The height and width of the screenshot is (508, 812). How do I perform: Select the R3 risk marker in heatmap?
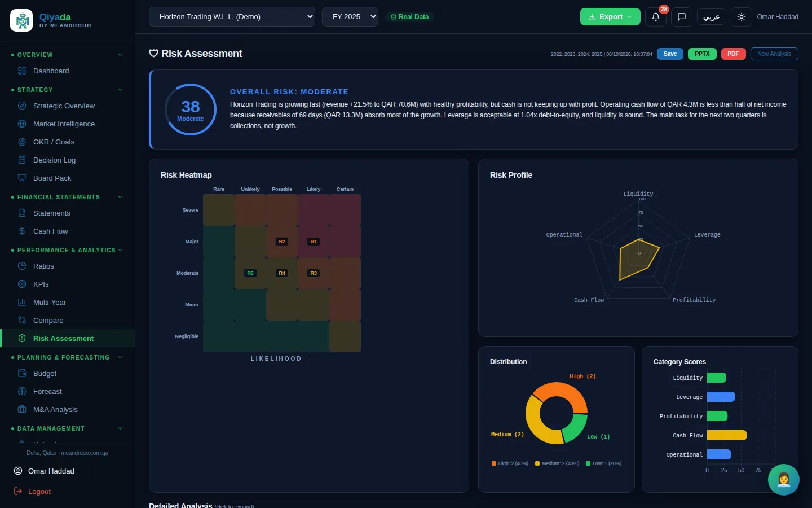pyautogui.click(x=314, y=273)
